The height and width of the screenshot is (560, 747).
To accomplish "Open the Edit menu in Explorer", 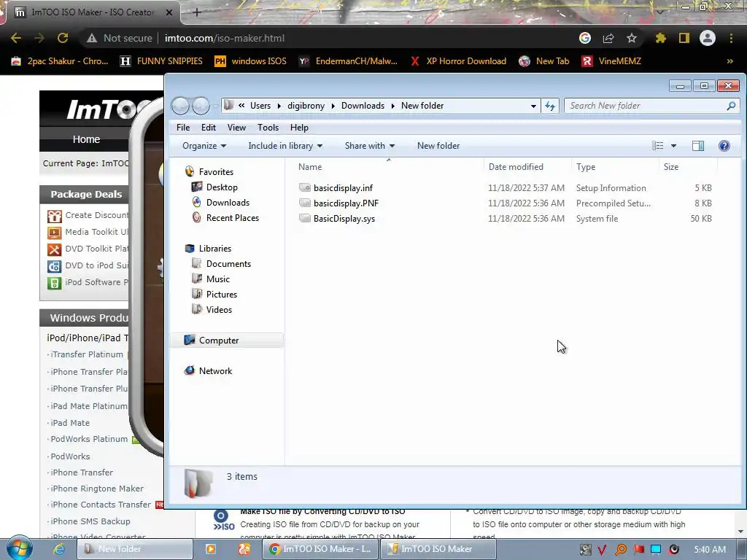I will 208,128.
